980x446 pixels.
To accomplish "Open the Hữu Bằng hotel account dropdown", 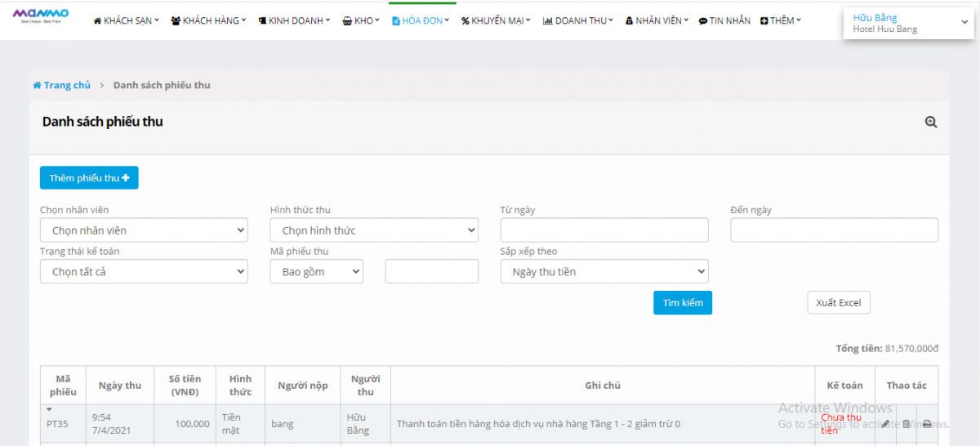I will click(909, 23).
